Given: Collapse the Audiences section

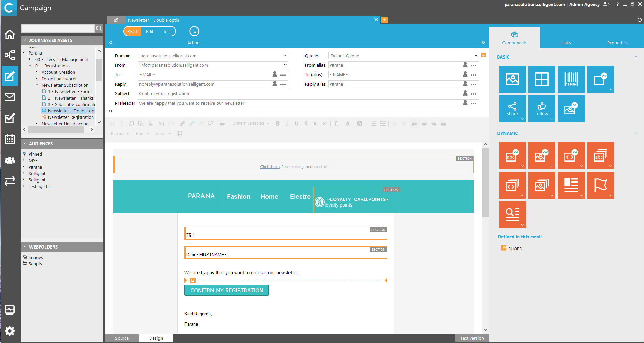Looking at the screenshot, I should point(25,143).
